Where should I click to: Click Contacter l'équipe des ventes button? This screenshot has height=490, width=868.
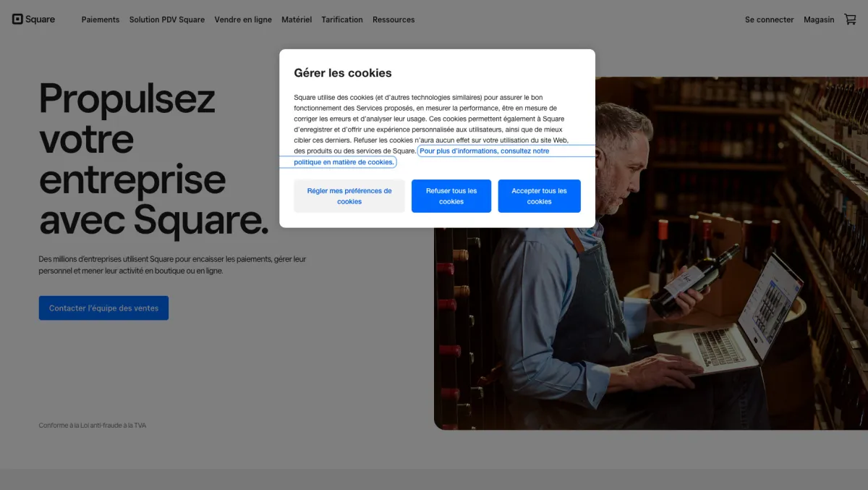(x=103, y=308)
